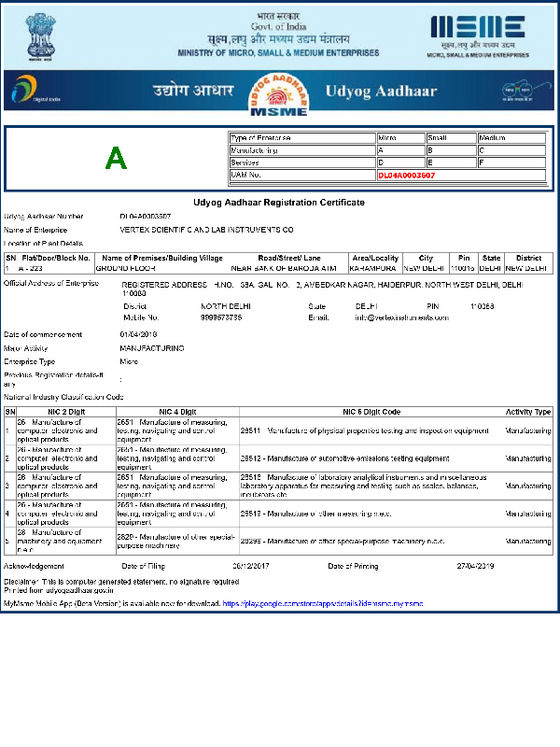
Task: Click the 'Road/Street/ Lane' column header
Action: click(289, 258)
